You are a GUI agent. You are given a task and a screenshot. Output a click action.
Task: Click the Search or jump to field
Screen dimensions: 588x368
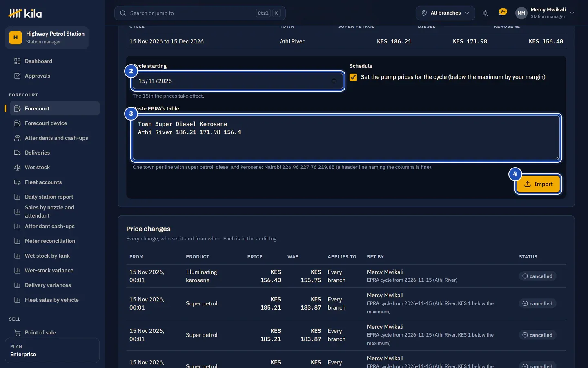(200, 13)
